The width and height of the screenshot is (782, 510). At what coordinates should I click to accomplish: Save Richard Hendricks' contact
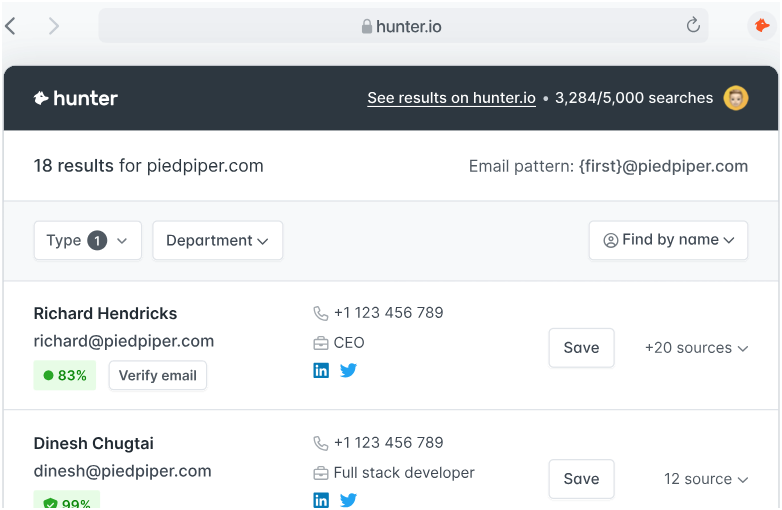click(x=582, y=347)
